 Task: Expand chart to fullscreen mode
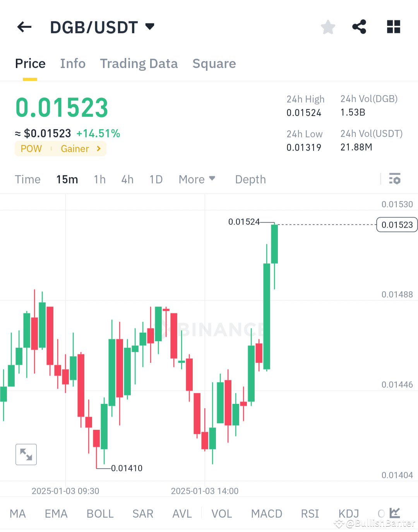point(26,454)
